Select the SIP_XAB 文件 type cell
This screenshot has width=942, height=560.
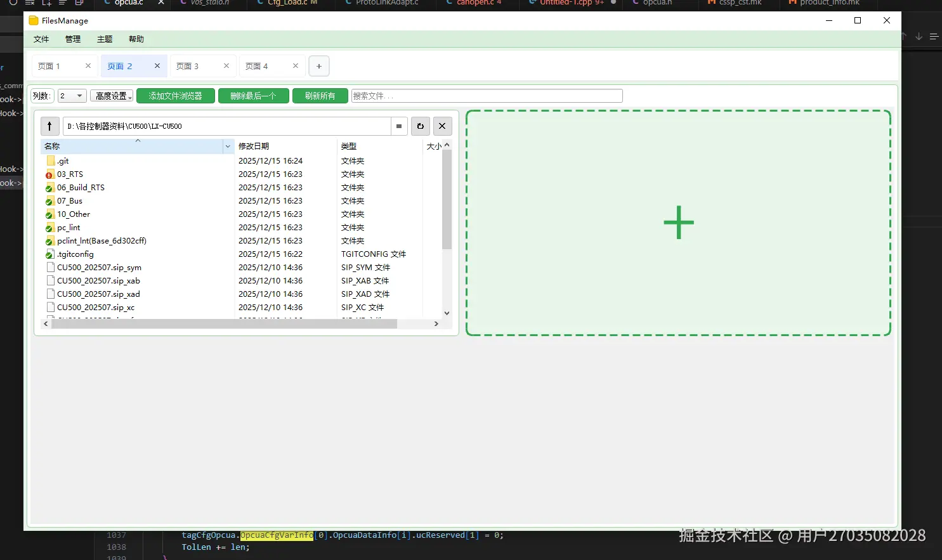[365, 281]
